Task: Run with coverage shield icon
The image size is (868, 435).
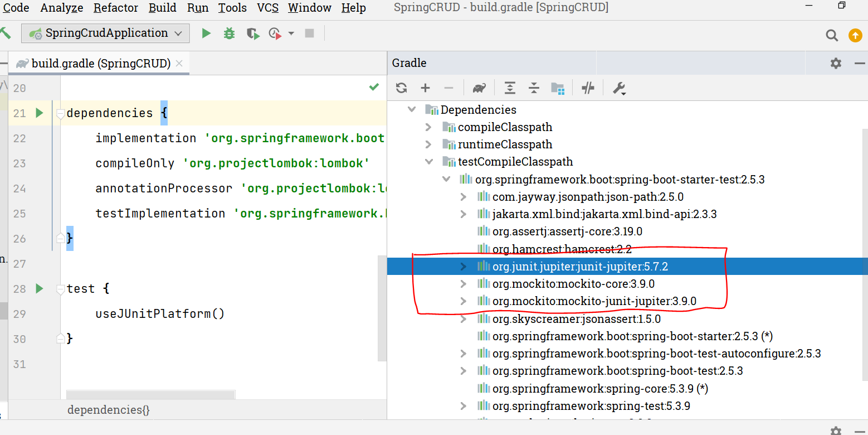Action: coord(252,33)
